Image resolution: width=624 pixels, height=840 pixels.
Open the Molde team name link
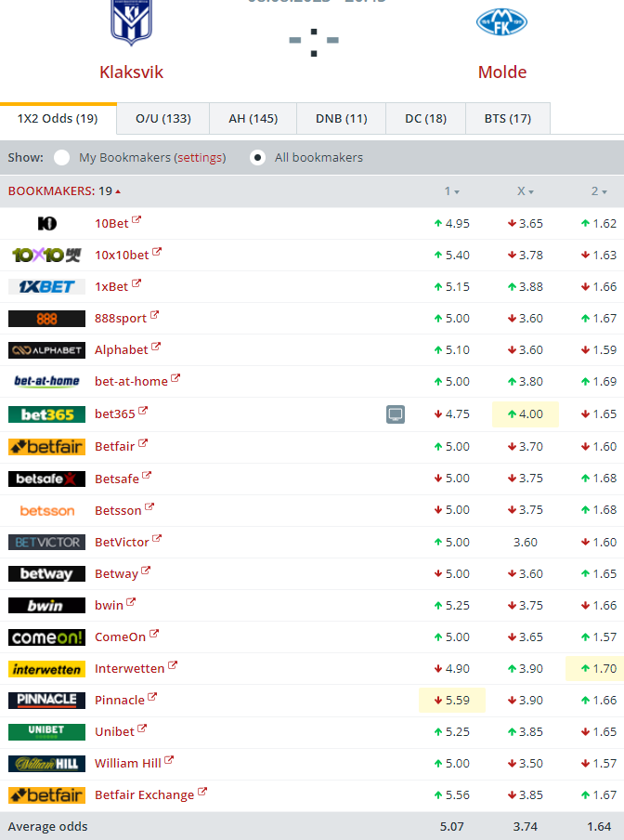(502, 72)
